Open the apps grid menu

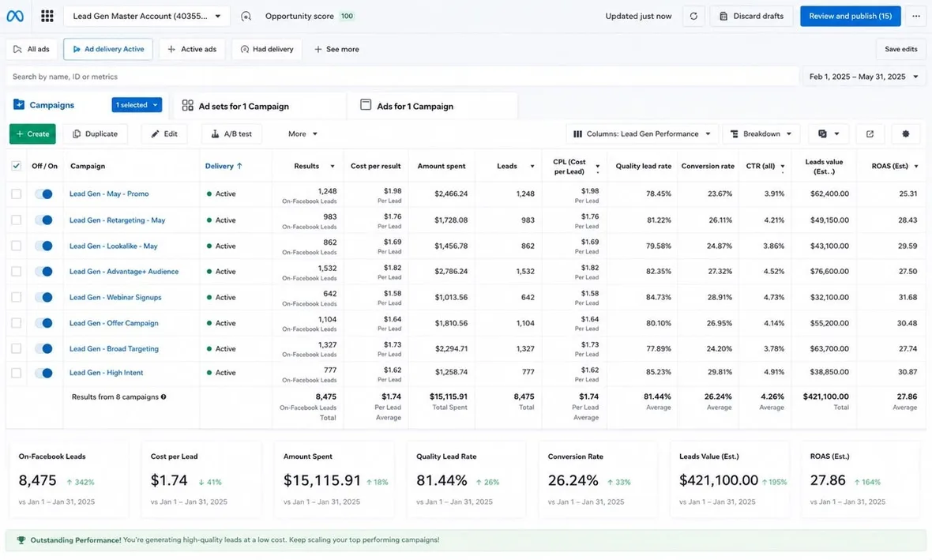click(47, 16)
